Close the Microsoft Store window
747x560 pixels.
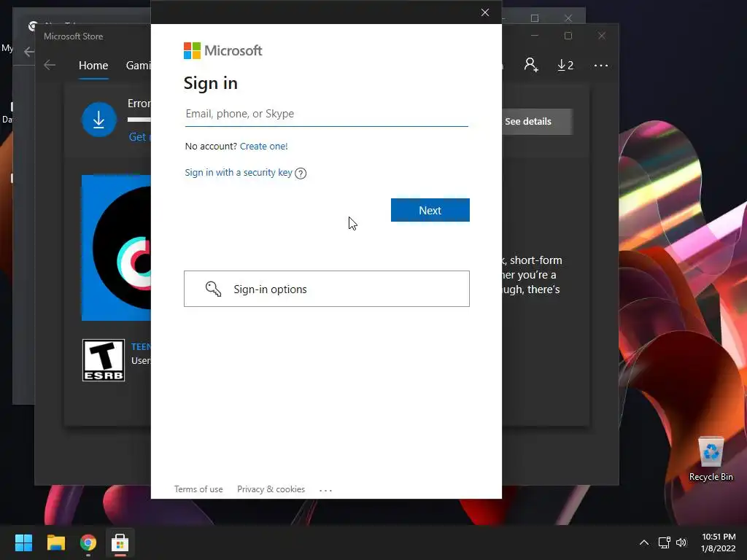coord(602,36)
